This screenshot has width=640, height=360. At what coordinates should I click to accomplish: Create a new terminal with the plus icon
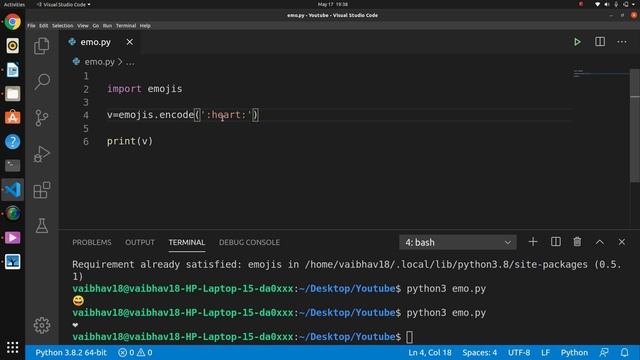[533, 242]
